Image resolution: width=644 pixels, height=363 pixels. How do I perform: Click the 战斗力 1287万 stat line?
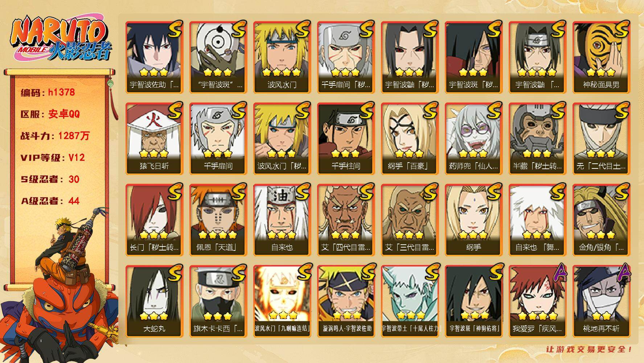(x=55, y=136)
